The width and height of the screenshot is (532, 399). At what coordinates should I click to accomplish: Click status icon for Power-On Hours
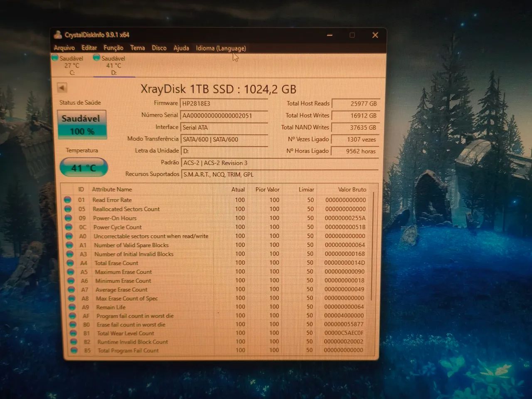(68, 218)
